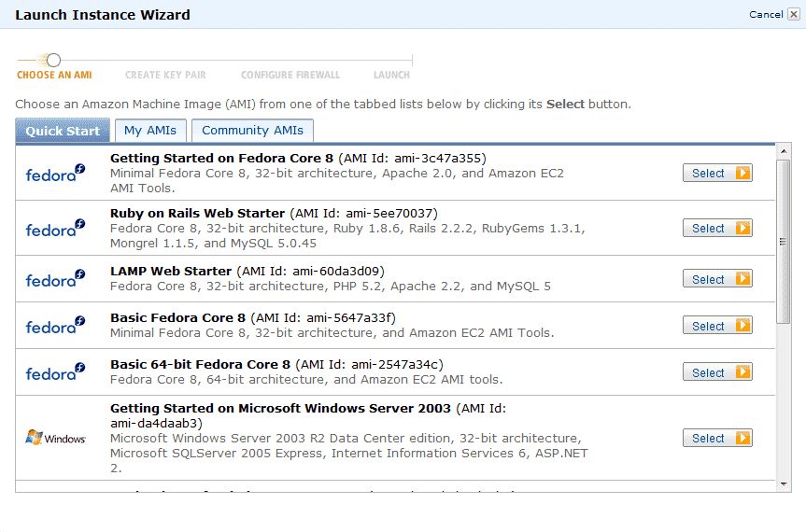The width and height of the screenshot is (806, 532).
Task: Open the Community AMIs tab
Action: [x=252, y=131]
